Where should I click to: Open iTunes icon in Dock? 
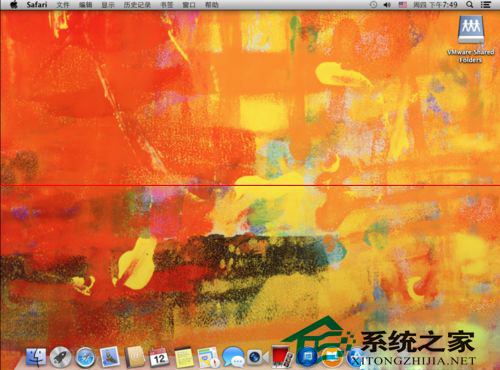(x=307, y=357)
